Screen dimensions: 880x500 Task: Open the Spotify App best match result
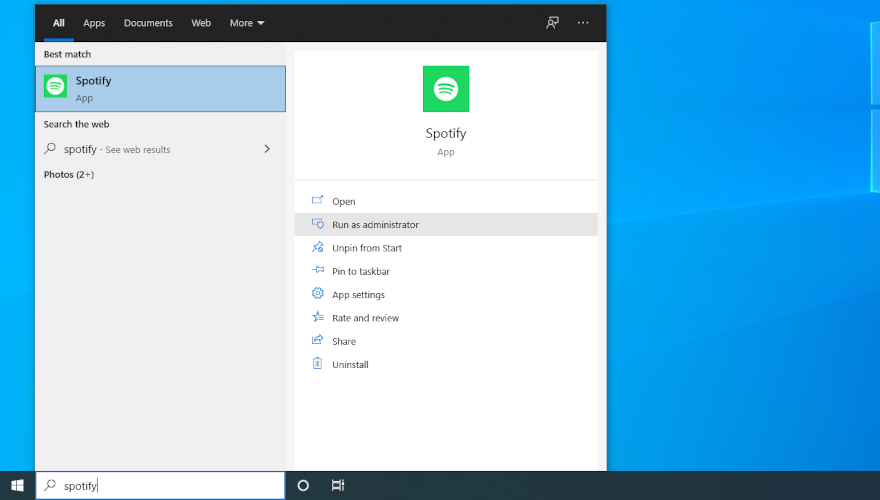click(161, 89)
